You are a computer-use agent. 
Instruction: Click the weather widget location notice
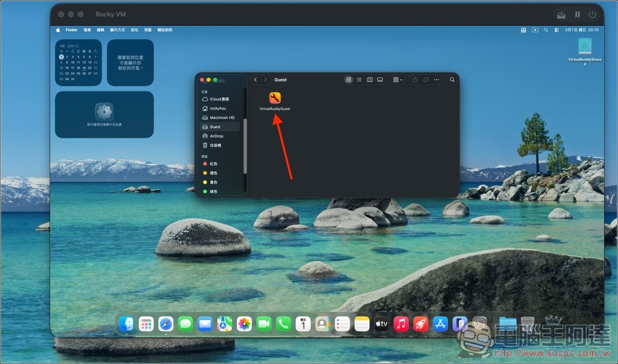tap(130, 62)
